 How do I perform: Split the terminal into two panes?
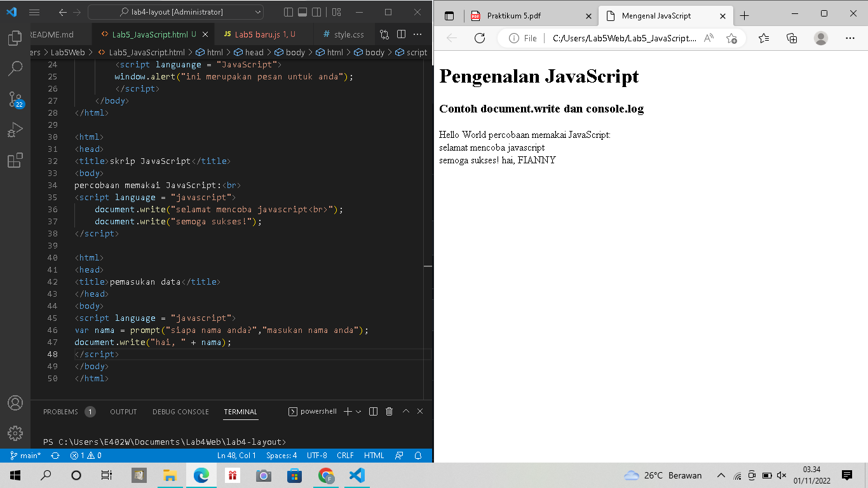coord(373,411)
